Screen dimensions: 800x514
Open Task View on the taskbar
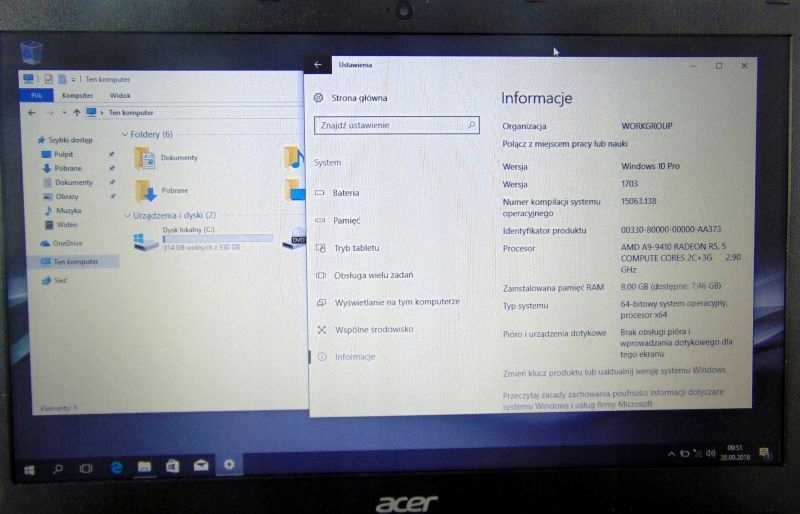tap(86, 468)
